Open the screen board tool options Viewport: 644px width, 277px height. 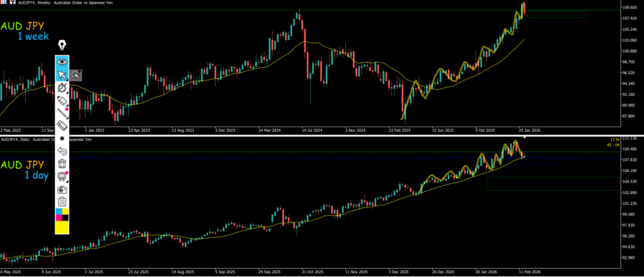coord(62,177)
